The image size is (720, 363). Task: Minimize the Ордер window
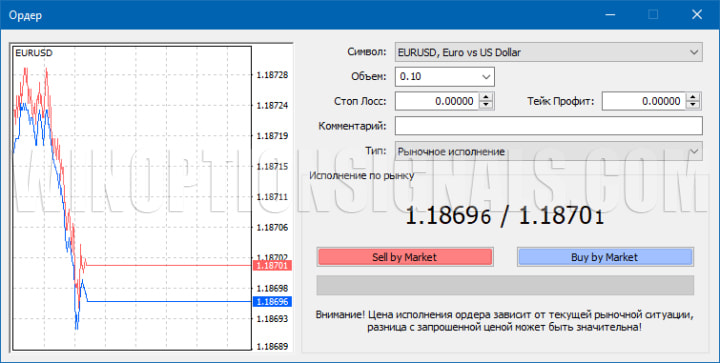[x=610, y=15]
